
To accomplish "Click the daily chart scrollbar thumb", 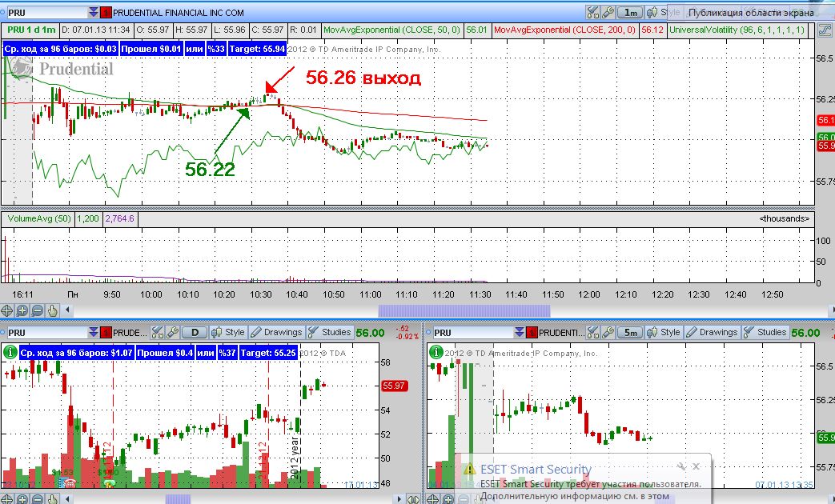I will pos(178,499).
